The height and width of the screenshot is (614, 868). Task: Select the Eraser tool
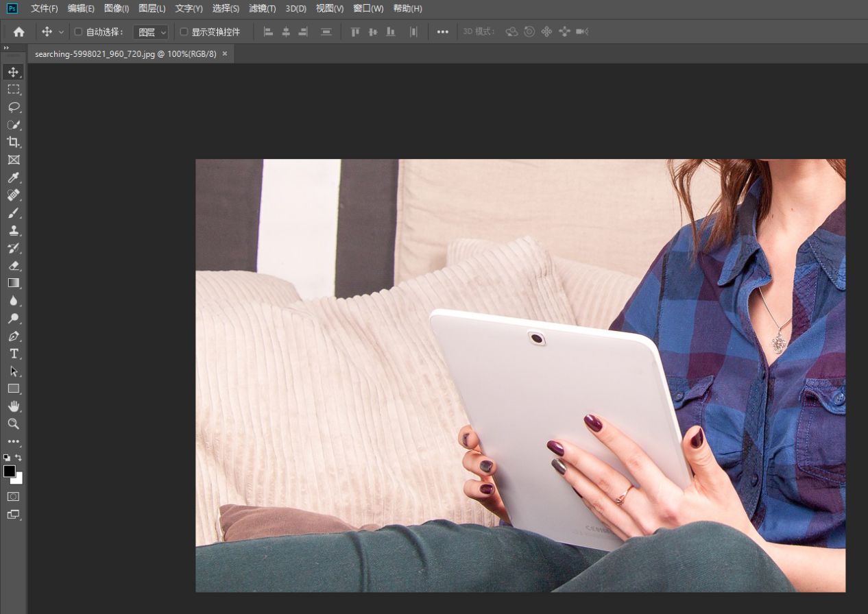pyautogui.click(x=13, y=265)
